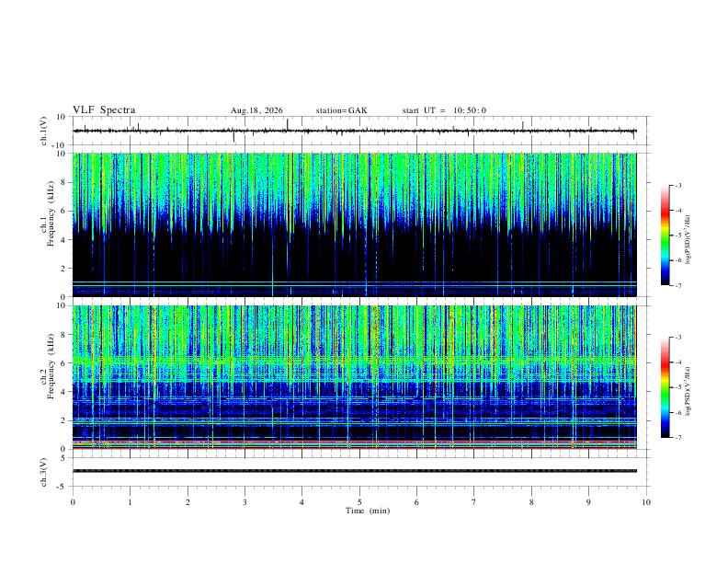Select the station=GAK label
The height and width of the screenshot is (563, 728).
(x=341, y=110)
